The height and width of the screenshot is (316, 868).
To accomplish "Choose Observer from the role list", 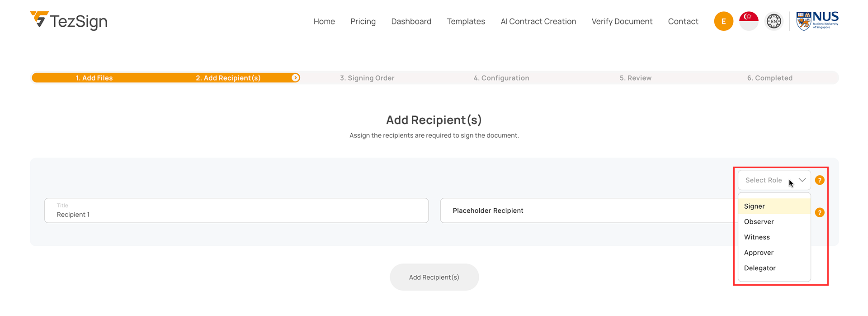I will coord(759,222).
